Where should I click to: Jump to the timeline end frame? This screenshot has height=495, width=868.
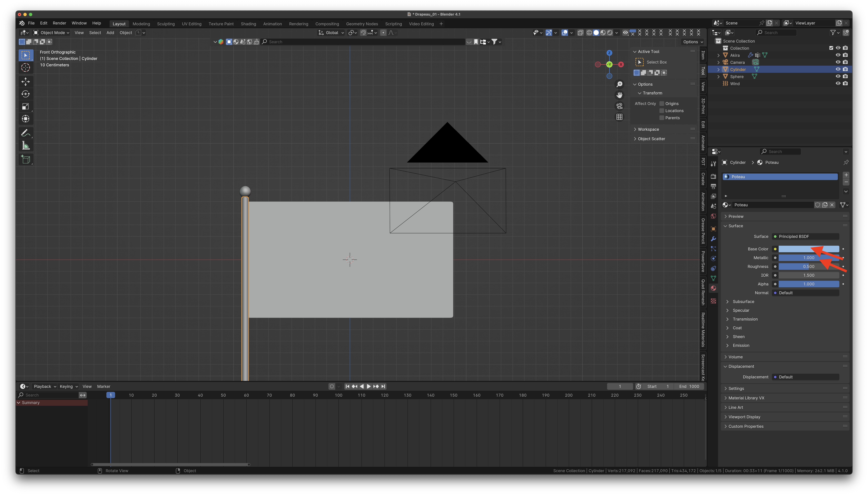click(x=383, y=386)
